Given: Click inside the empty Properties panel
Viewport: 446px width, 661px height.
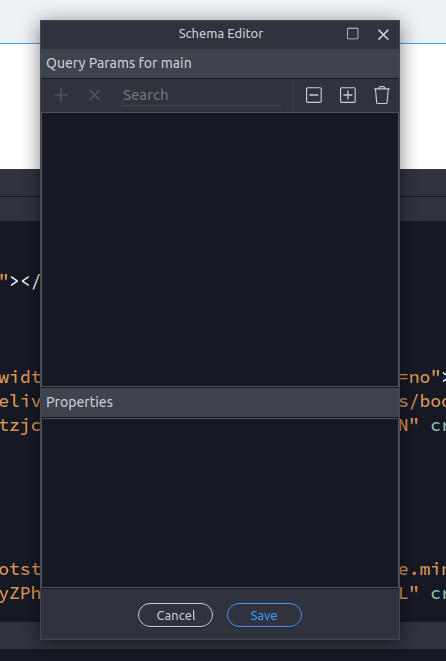Looking at the screenshot, I should [x=220, y=503].
